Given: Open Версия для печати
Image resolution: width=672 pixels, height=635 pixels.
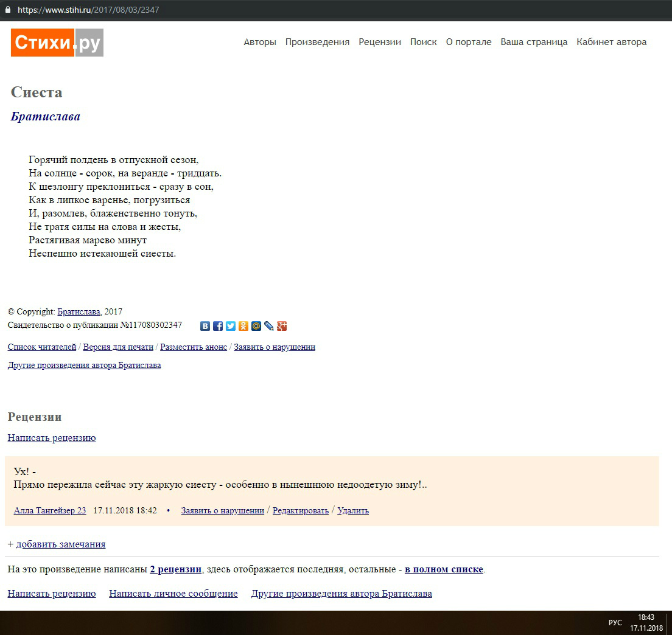Looking at the screenshot, I should [x=118, y=347].
